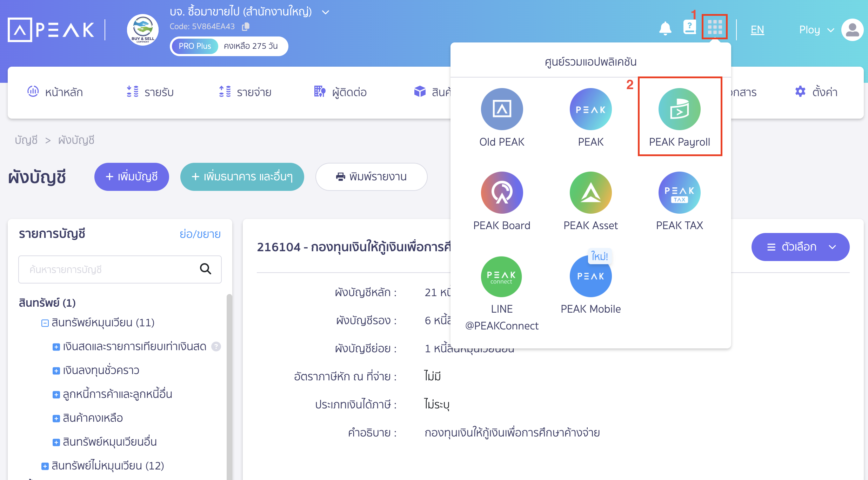Click the search magnifier icon
This screenshot has width=868, height=480.
(x=206, y=269)
